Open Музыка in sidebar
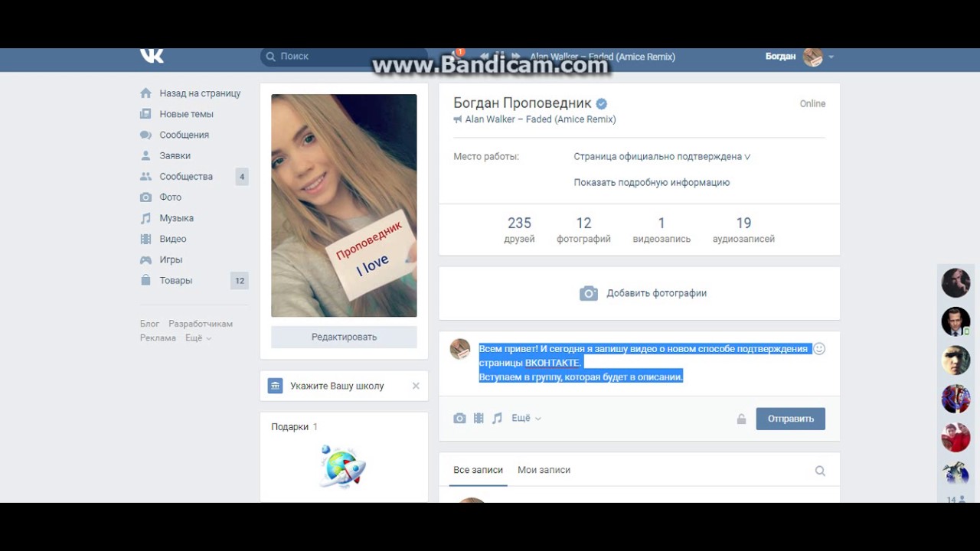 (176, 218)
